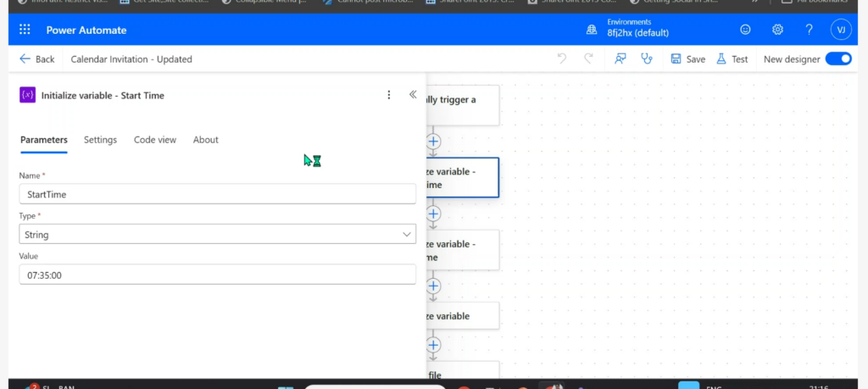This screenshot has height=389, width=868.
Task: Open Settings gear in Power Automate header
Action: click(x=778, y=30)
